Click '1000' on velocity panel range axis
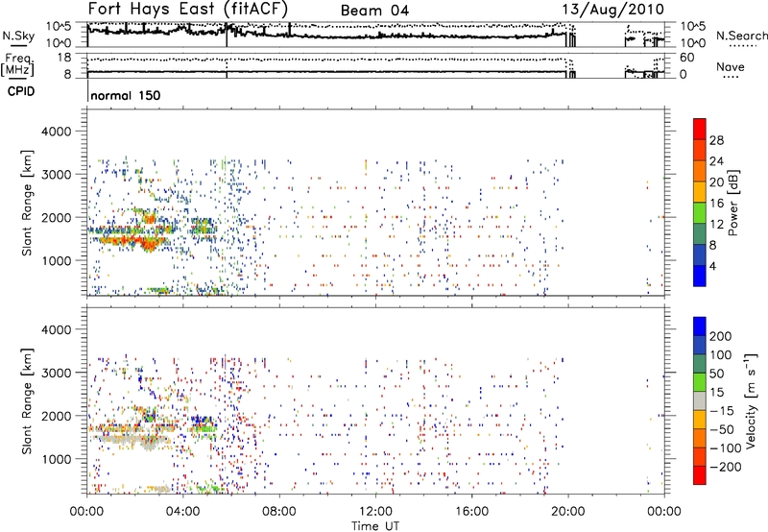The image size is (768, 532). (x=56, y=459)
